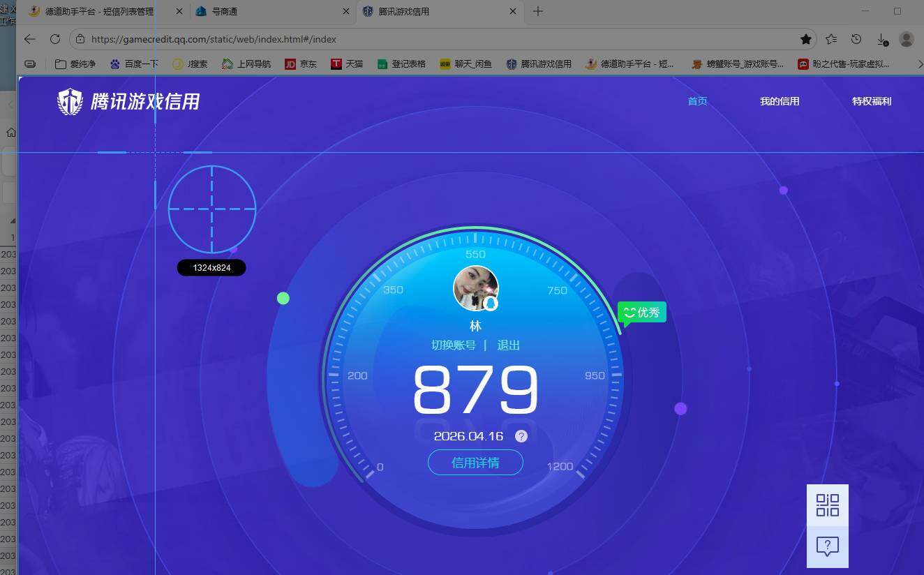Click the question mark beside the date
The height and width of the screenshot is (575, 924).
[521, 436]
